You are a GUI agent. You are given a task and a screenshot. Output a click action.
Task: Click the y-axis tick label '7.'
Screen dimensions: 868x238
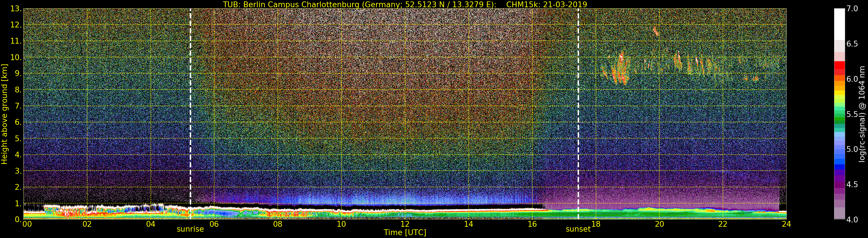pos(18,106)
